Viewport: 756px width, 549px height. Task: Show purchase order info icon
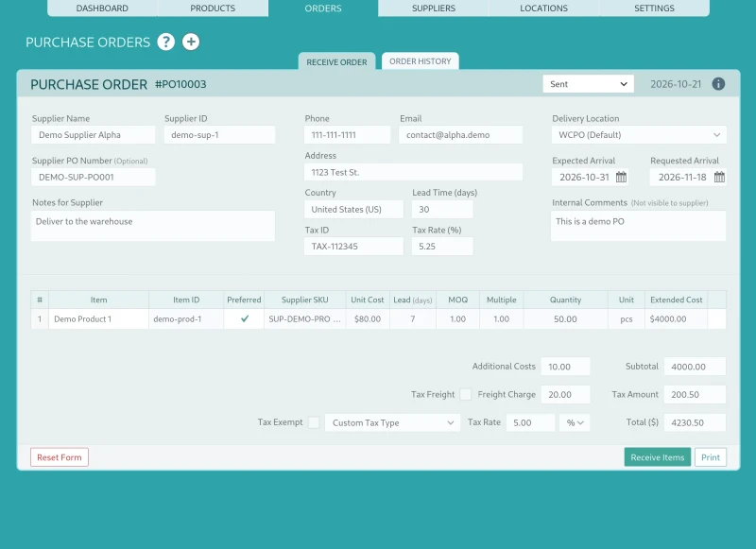[x=718, y=84]
